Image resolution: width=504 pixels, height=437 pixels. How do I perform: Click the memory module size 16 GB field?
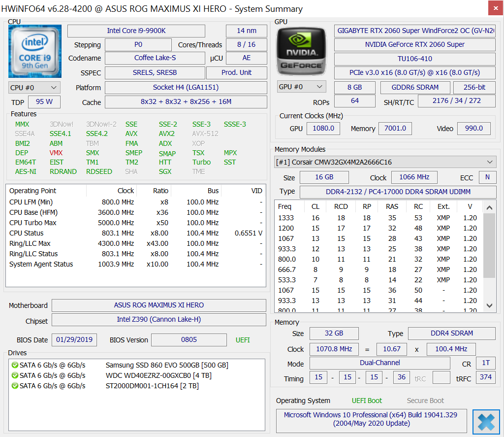click(x=324, y=177)
